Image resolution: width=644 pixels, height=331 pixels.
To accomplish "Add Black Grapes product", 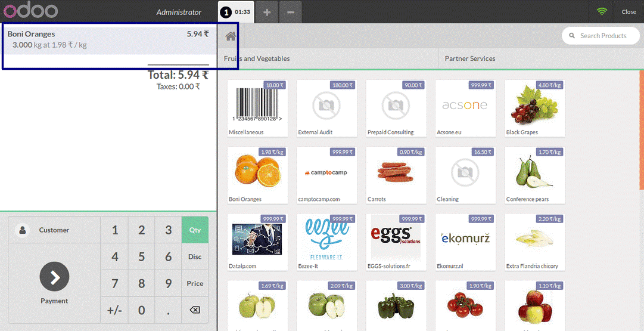I will [535, 108].
